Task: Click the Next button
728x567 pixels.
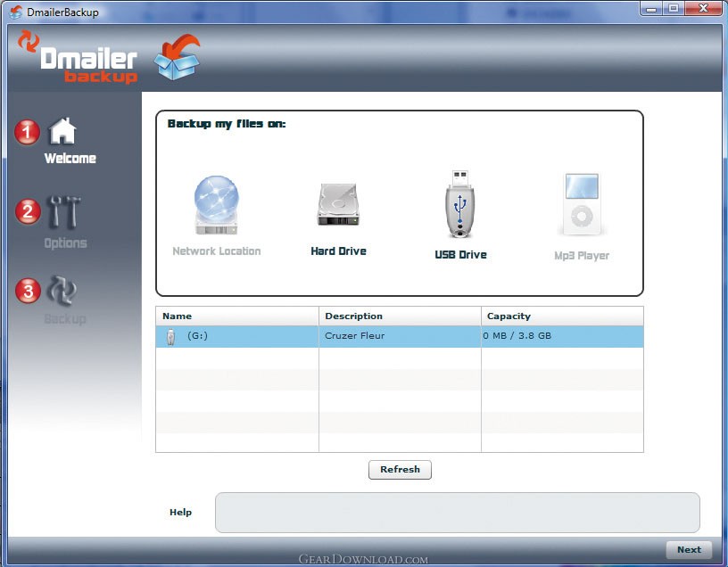Action: point(689,550)
